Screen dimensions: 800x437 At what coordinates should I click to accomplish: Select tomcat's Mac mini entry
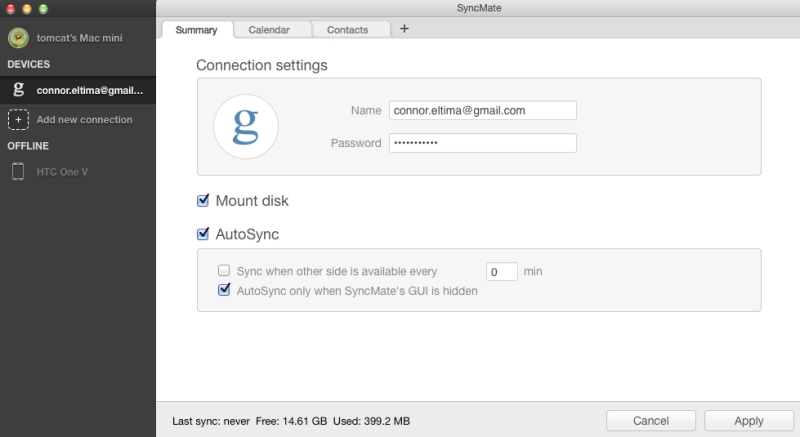click(x=78, y=38)
